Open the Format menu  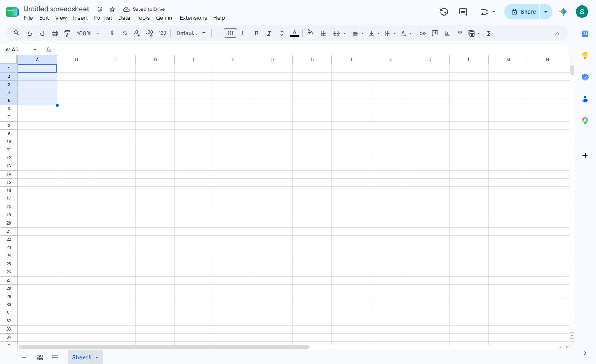103,18
